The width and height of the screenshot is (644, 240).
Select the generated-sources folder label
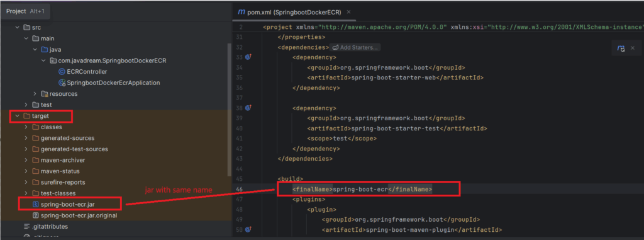[x=67, y=138]
